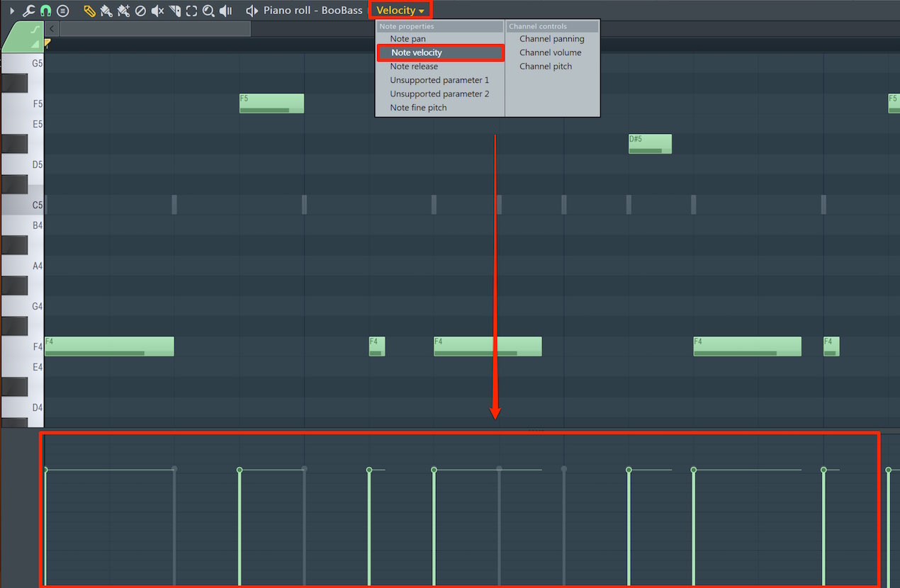Choose the Select tool dashed-square icon
This screenshot has height=588, width=900.
point(191,11)
